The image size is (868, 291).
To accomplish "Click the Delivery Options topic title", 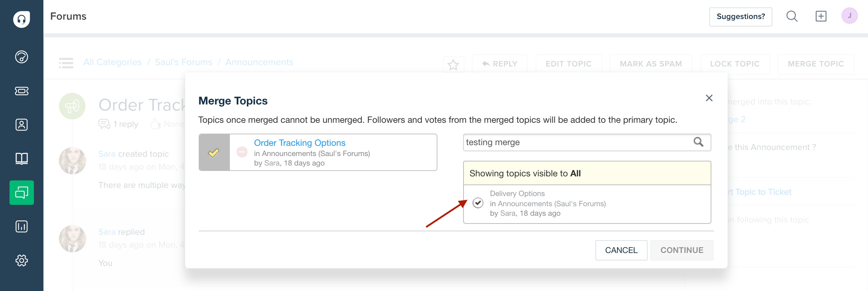I will (517, 193).
